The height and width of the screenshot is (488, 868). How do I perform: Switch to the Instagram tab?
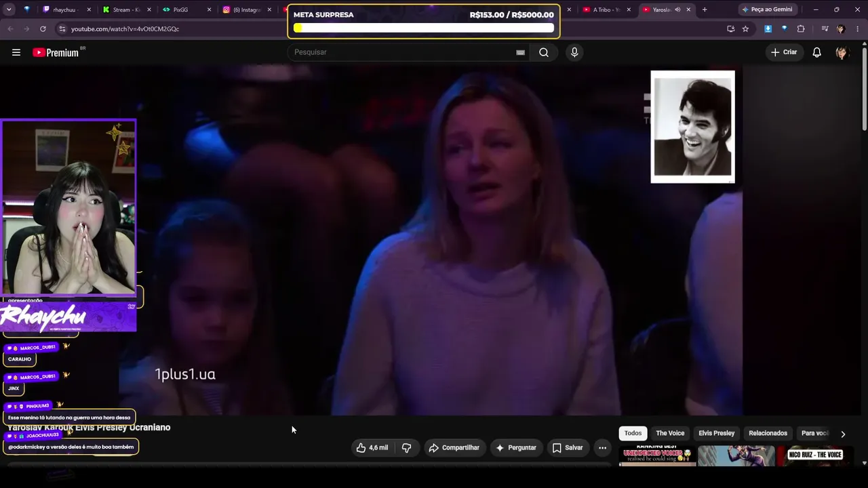(248, 9)
